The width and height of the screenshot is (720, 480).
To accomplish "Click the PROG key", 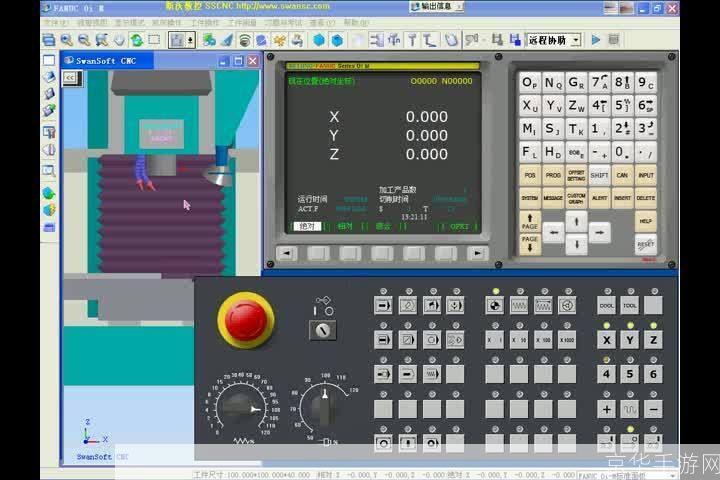I will (x=553, y=175).
